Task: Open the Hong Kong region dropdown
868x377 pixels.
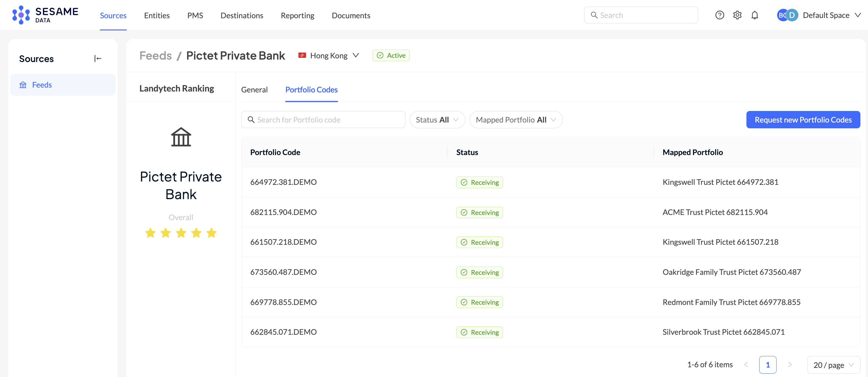Action: pyautogui.click(x=329, y=55)
